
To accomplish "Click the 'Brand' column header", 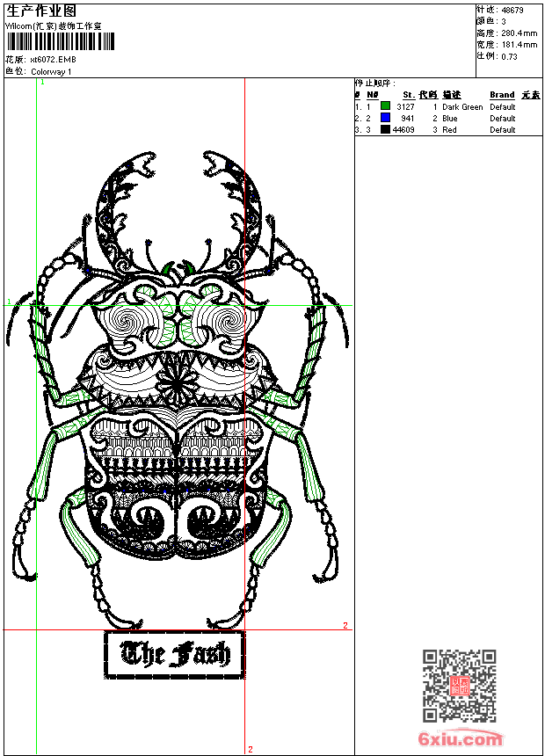I will click(502, 95).
